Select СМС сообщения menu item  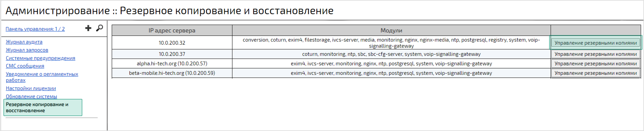point(25,66)
